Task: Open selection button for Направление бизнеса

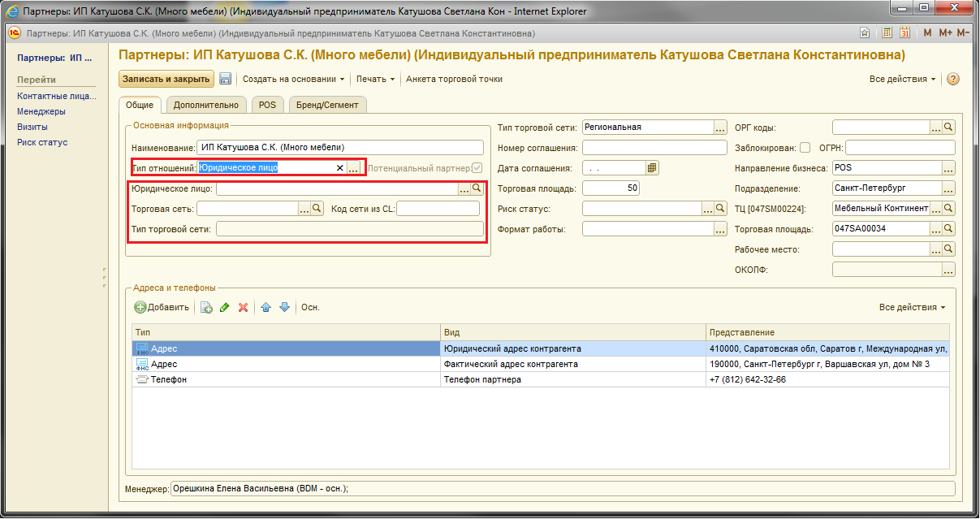Action: [x=948, y=168]
